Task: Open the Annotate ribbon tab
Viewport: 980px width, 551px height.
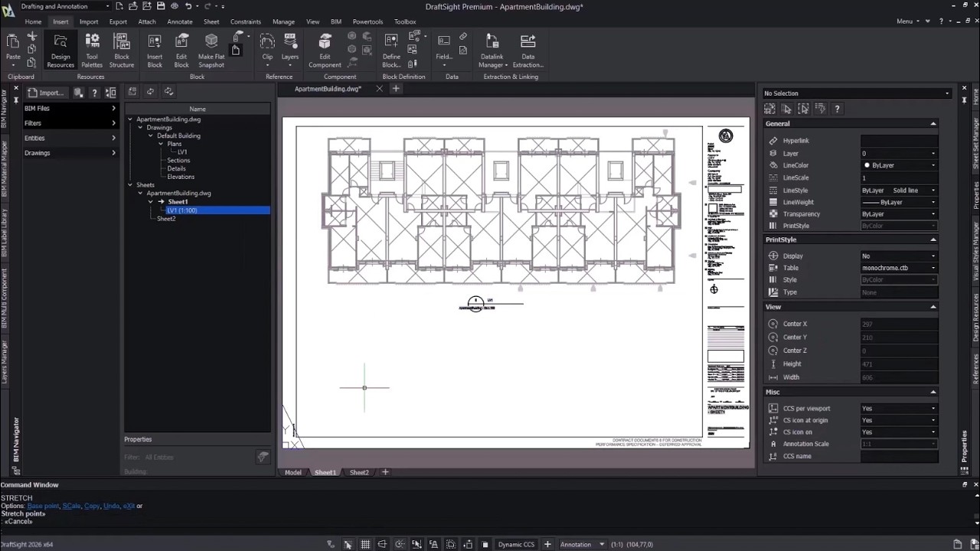Action: pyautogui.click(x=180, y=21)
